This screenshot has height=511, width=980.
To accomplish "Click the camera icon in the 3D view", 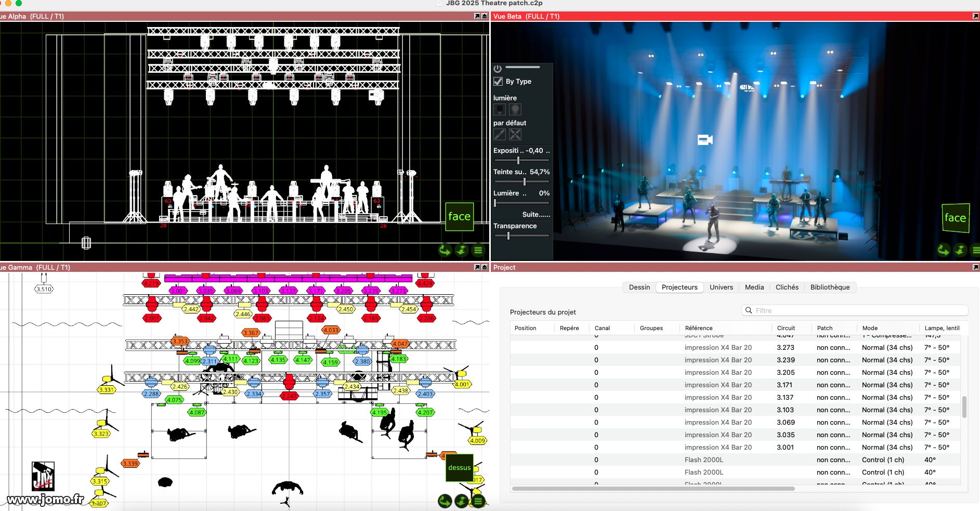I will 704,140.
